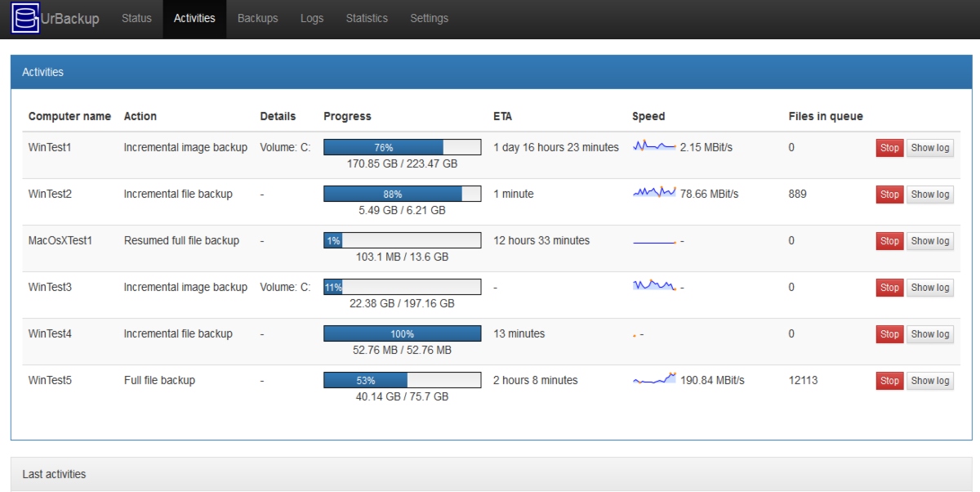Click the WinTest4 100% progress bar
The height and width of the screenshot is (492, 980).
[x=402, y=333]
